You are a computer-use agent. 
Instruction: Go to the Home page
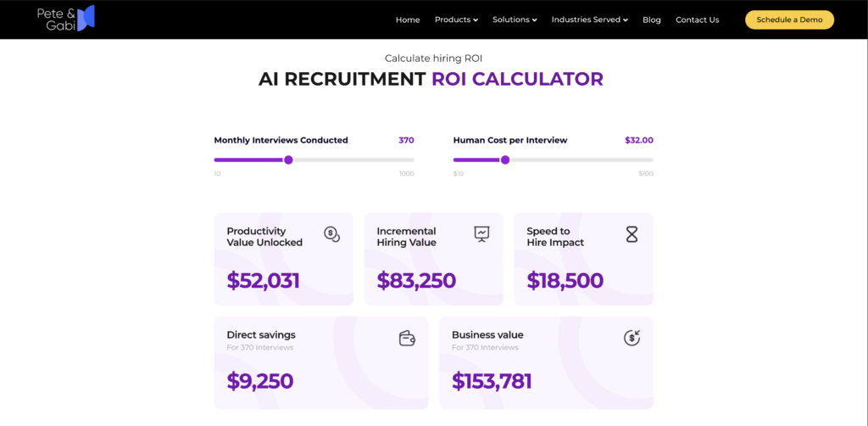click(408, 20)
